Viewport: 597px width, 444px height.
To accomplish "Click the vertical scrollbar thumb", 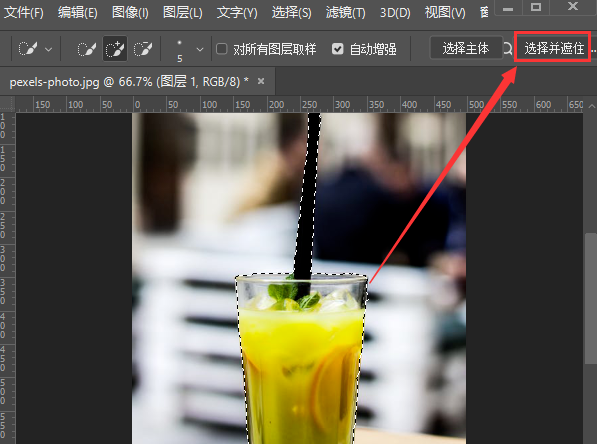I will [x=591, y=299].
